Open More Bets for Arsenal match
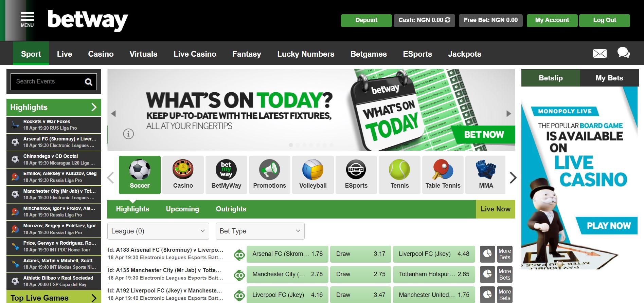Viewport: 644px width, 303px height. (505, 254)
